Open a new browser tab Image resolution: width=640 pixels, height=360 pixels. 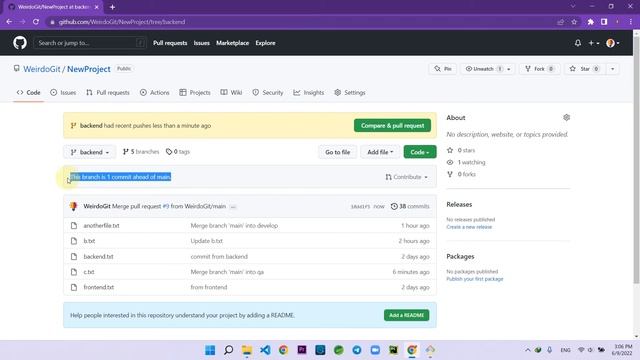112,7
